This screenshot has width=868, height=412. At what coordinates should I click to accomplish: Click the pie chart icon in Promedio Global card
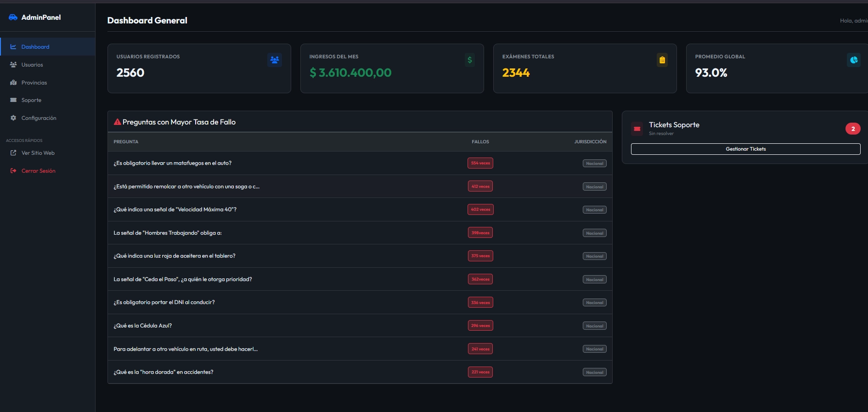point(854,60)
